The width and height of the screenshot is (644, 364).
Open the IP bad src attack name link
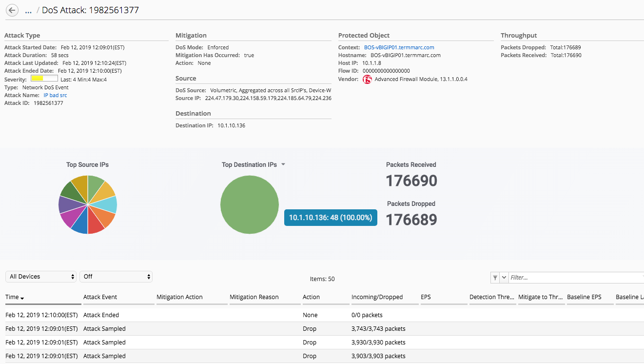pyautogui.click(x=55, y=95)
